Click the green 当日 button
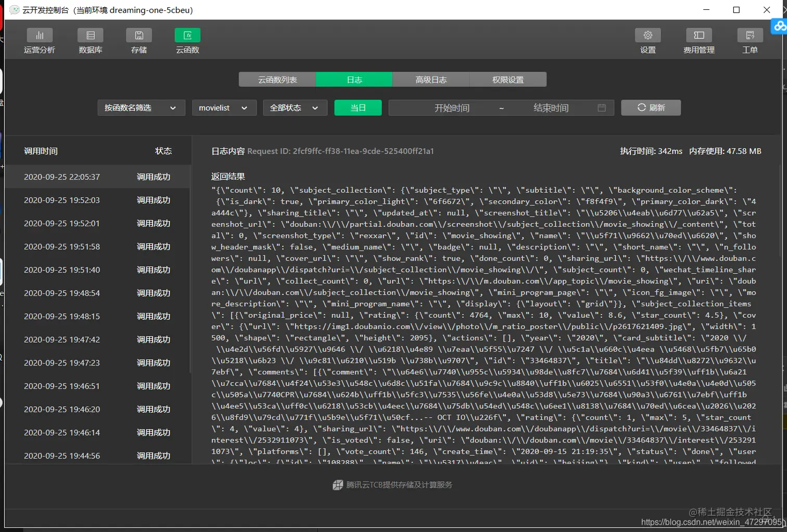Screen dimensions: 787x532 [358, 108]
